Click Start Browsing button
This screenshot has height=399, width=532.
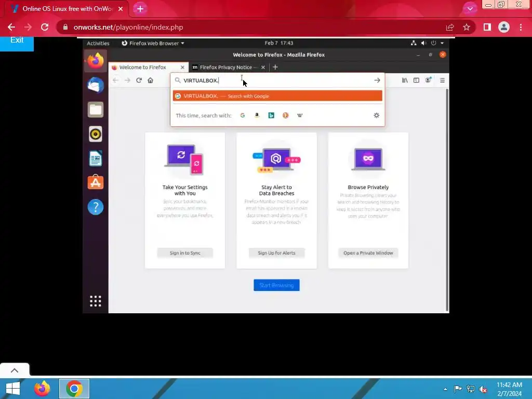click(276, 285)
